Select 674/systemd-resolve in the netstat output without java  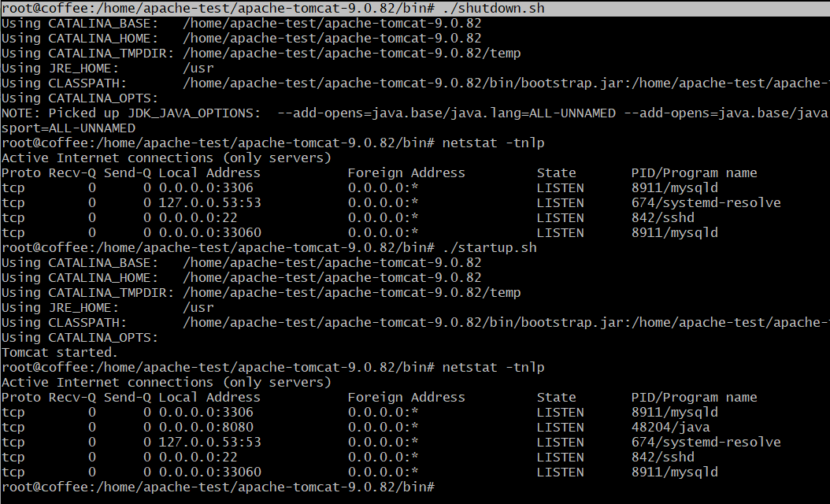pyautogui.click(x=706, y=202)
